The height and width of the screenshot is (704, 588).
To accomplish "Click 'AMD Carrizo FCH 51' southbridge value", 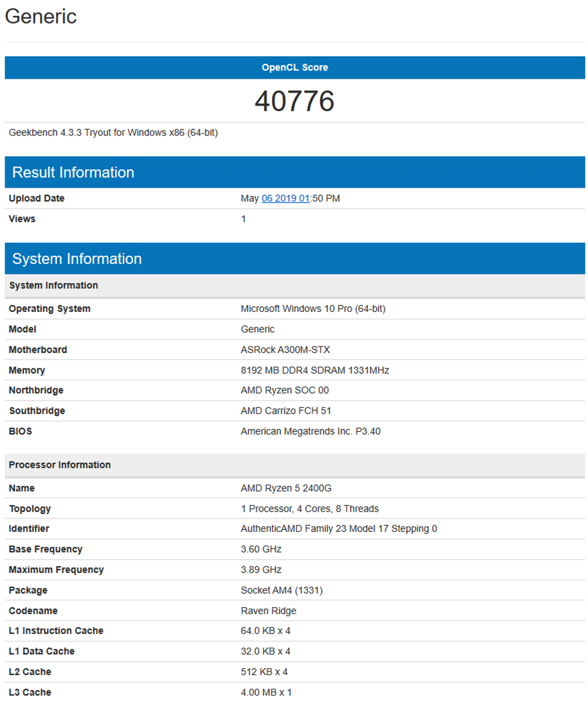I will pyautogui.click(x=286, y=411).
